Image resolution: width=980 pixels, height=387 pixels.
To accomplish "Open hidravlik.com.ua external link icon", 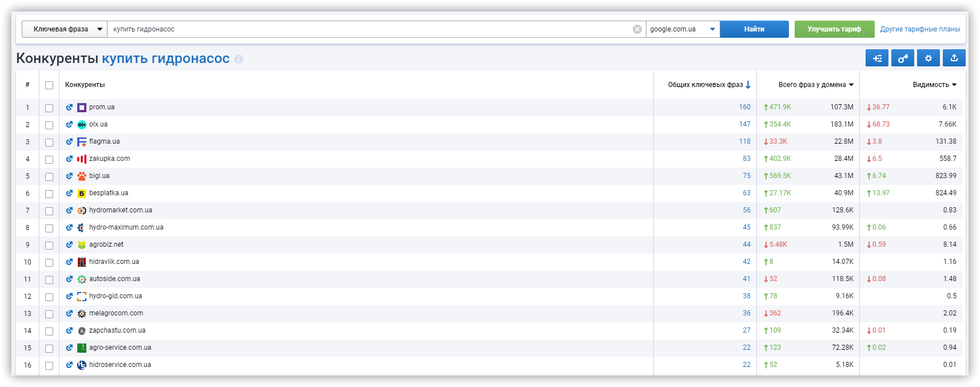I will pyautogui.click(x=69, y=262).
